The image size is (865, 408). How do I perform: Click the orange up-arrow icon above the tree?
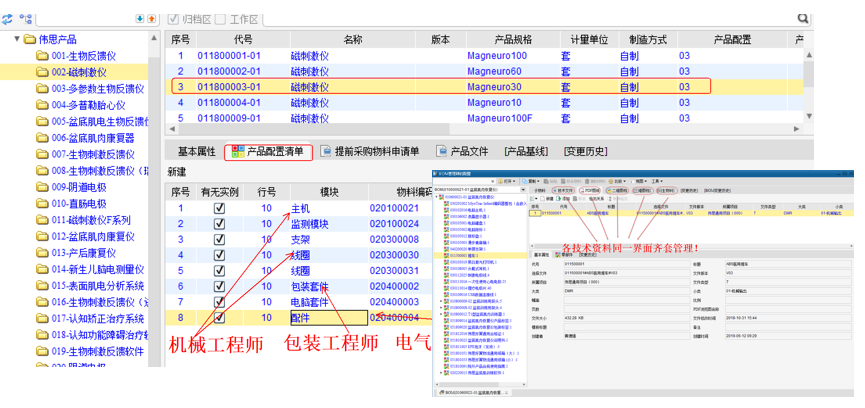click(x=152, y=19)
